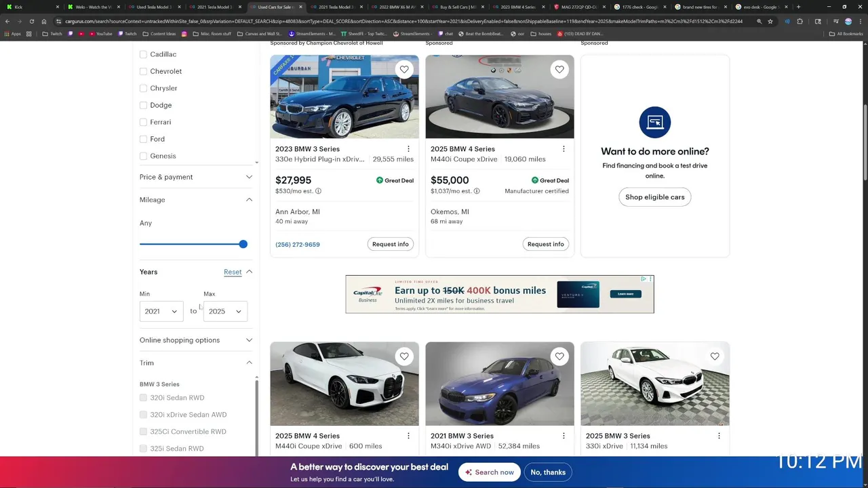Viewport: 868px width, 488px height.
Task: Heart the white 2025 BMW 3 Series listing
Action: click(x=715, y=356)
